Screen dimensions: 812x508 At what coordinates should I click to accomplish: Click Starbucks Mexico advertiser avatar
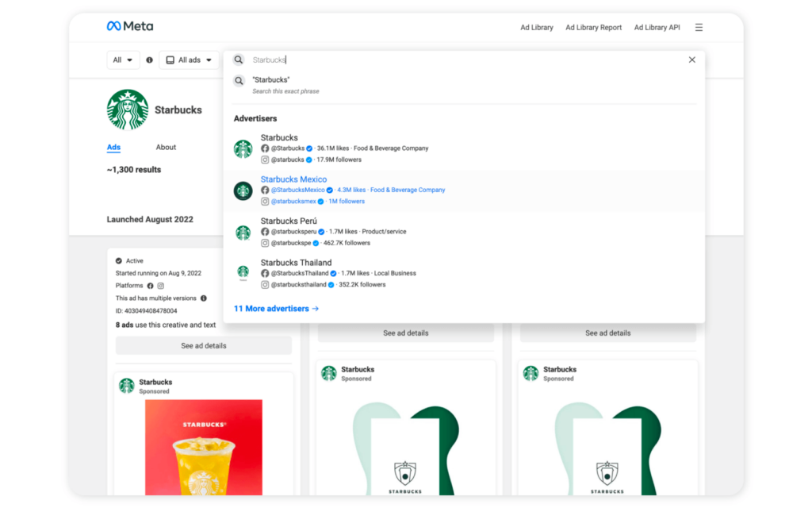pos(243,190)
